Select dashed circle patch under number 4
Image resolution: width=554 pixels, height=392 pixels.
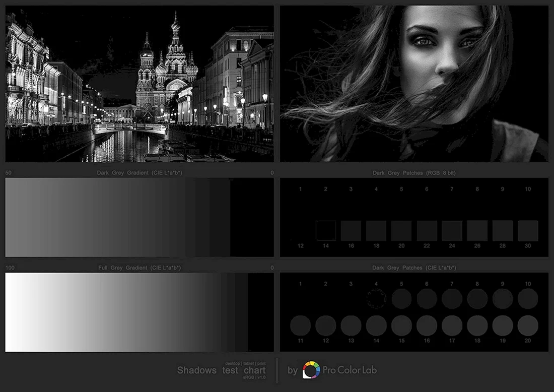coord(376,299)
